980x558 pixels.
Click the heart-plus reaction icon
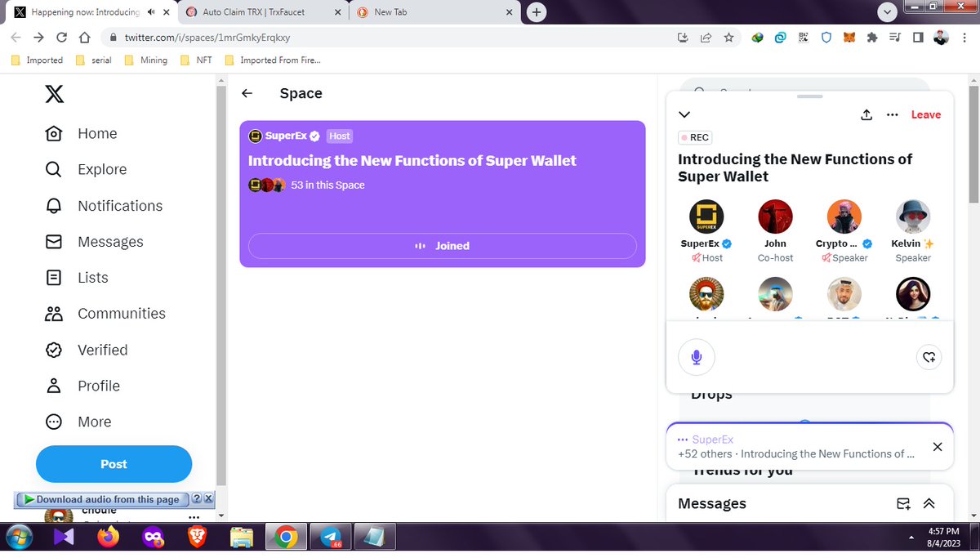click(929, 357)
